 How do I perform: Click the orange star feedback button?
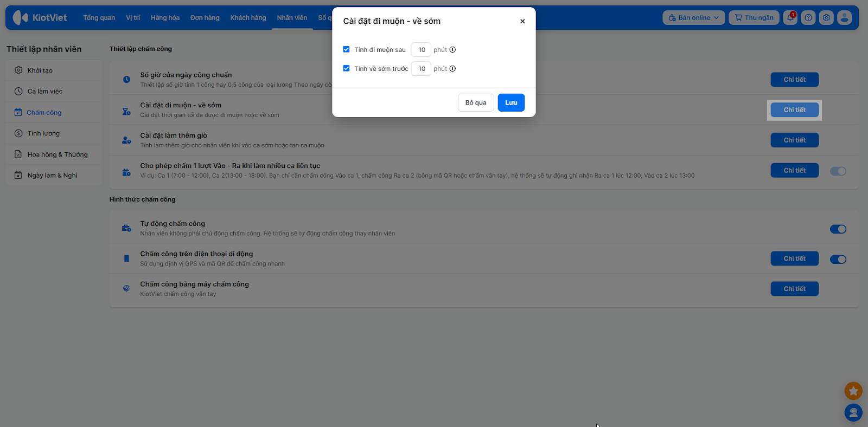pos(853,391)
